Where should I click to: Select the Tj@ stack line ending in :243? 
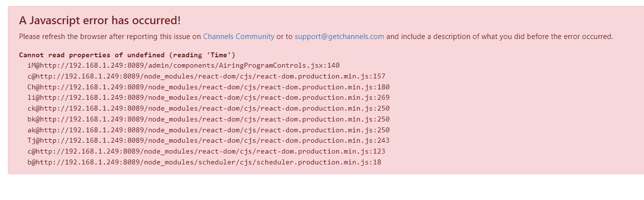click(x=208, y=141)
